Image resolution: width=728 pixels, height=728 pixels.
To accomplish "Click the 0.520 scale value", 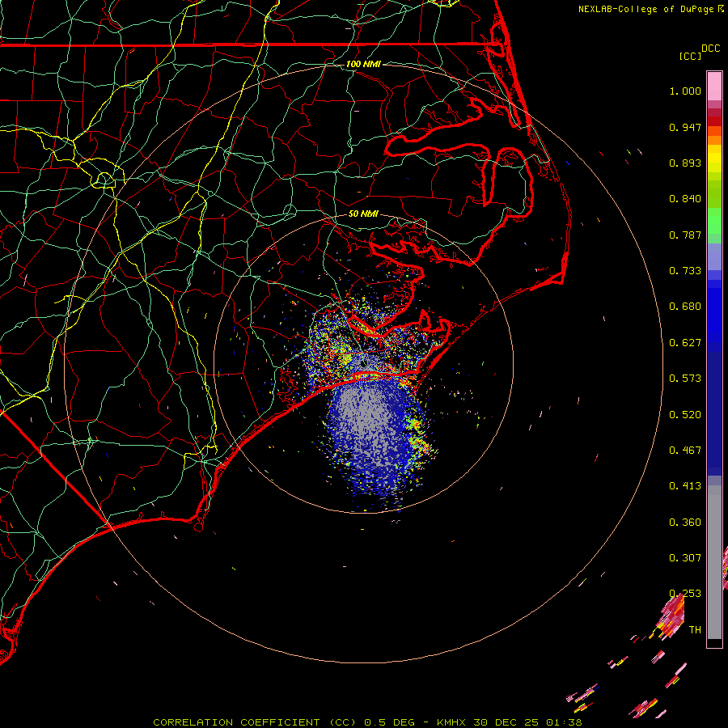I will (x=685, y=415).
